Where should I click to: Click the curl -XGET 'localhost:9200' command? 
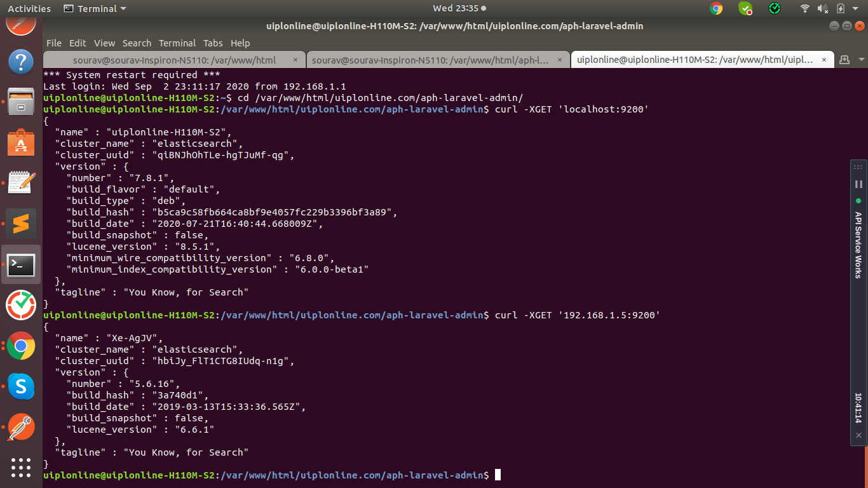[571, 109]
